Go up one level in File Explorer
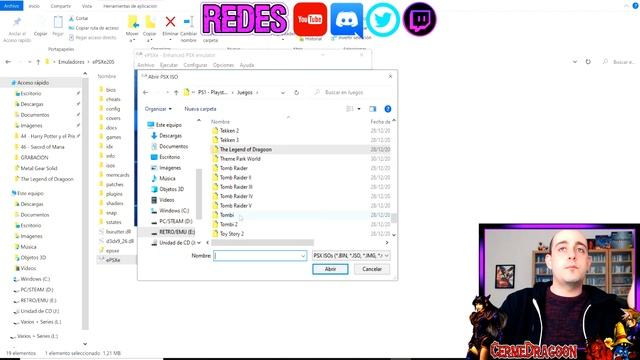640x360 pixels. [38, 62]
